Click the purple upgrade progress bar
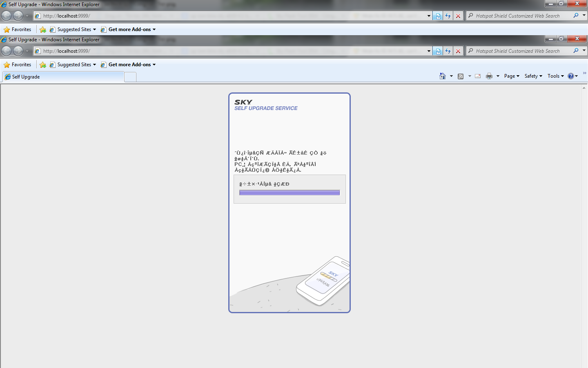Viewport: 588px width, 368px height. click(x=289, y=193)
